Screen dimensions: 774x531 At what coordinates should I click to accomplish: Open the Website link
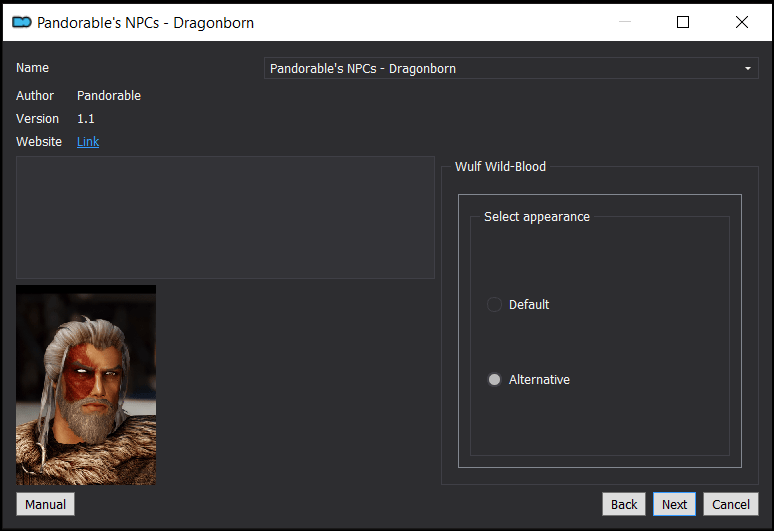coord(88,142)
